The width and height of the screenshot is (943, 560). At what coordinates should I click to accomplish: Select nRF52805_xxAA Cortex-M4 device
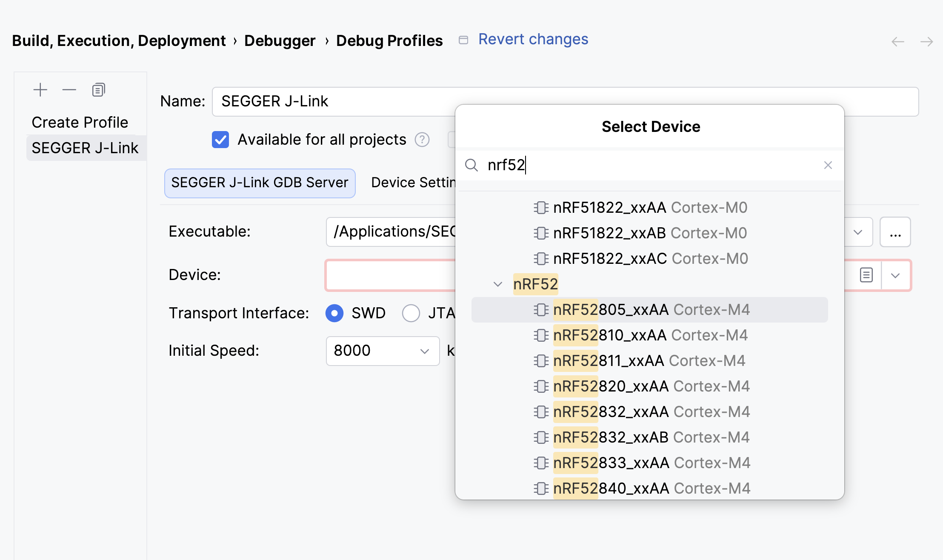[x=650, y=310]
